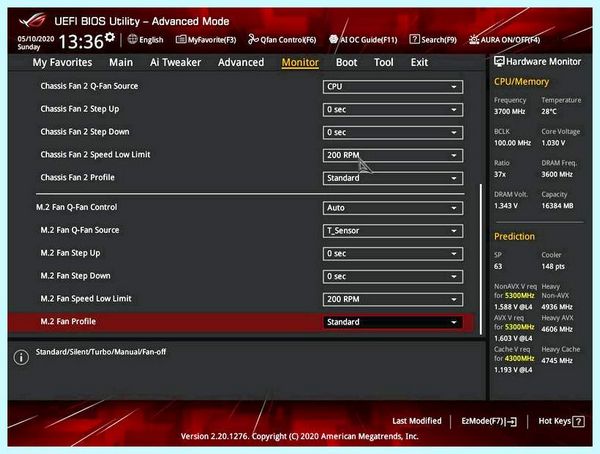
Task: Expand M.2 Fan Step Down dropdown
Action: 393,276
